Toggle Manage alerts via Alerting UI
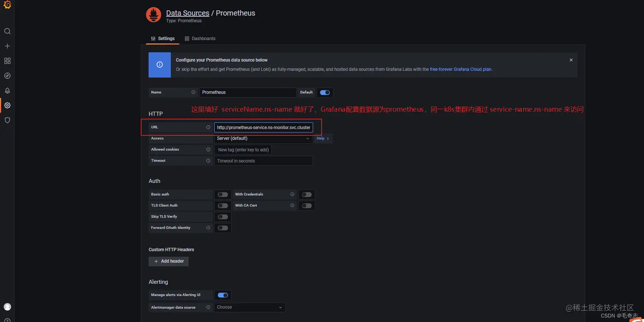This screenshot has width=644, height=322. [x=223, y=295]
